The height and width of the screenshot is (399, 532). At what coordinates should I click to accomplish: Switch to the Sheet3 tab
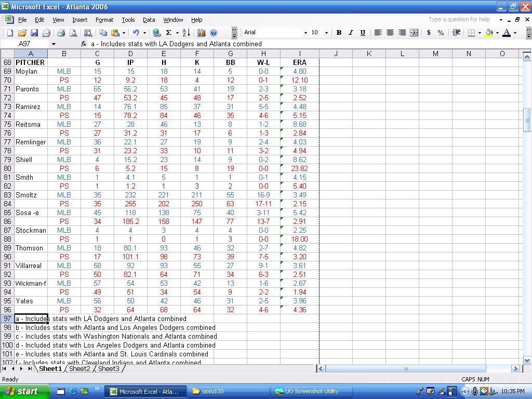[x=109, y=368]
